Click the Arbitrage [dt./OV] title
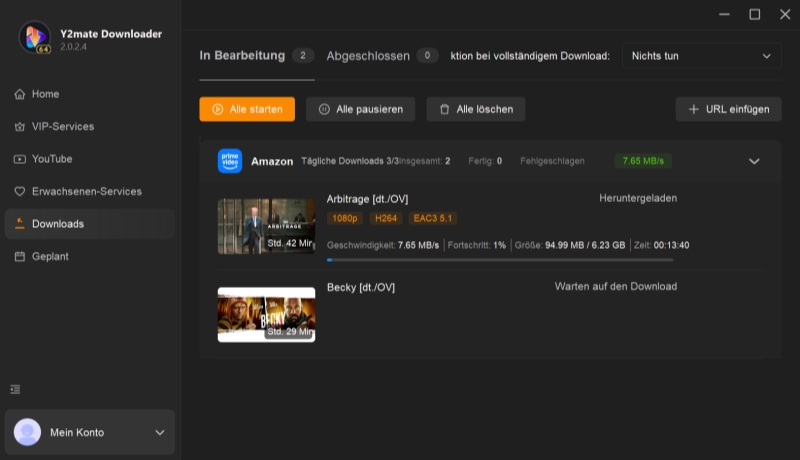The image size is (800, 460). click(367, 199)
